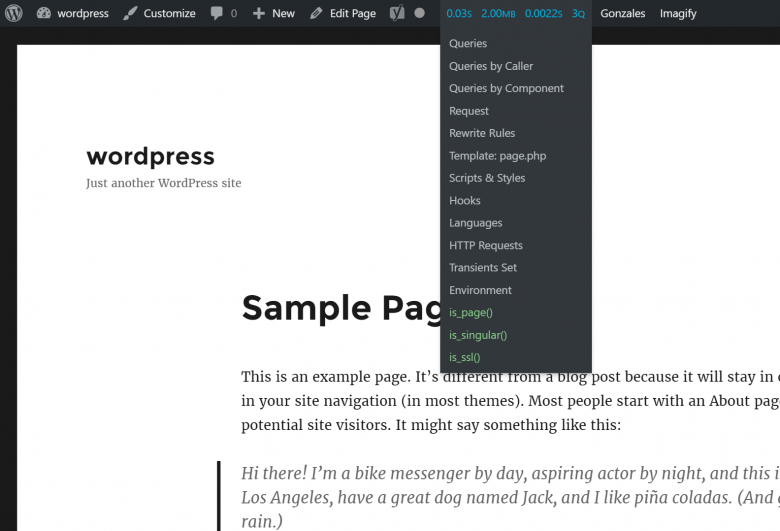Open the Imagify toolbar menu

(x=678, y=14)
